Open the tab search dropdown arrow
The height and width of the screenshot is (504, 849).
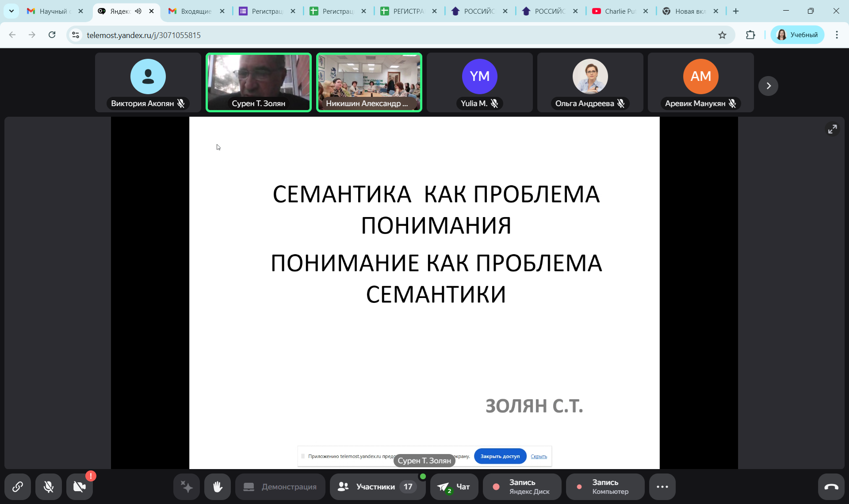click(11, 11)
